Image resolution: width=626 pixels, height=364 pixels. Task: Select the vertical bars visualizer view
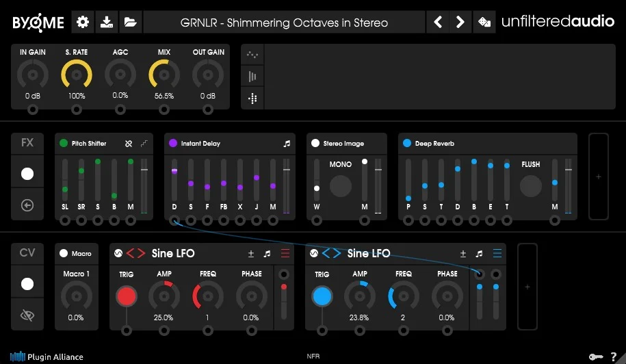[x=252, y=76]
